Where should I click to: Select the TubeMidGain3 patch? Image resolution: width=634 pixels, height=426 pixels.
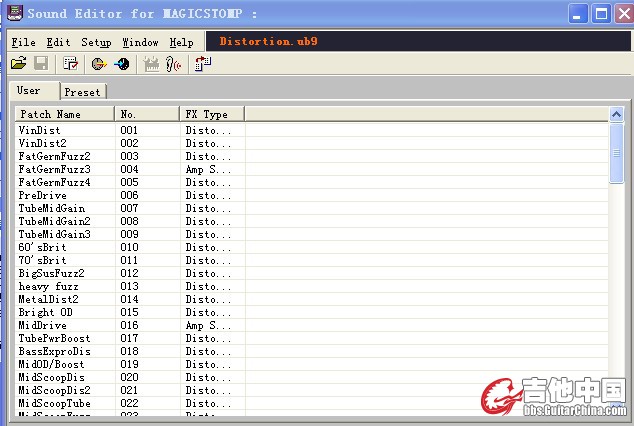click(x=55, y=234)
